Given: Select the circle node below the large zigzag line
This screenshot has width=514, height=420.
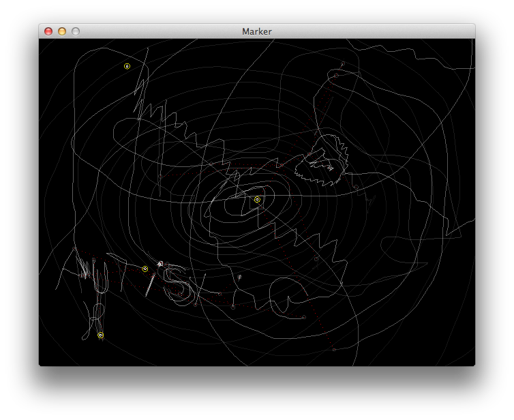Looking at the screenshot, I should 316,259.
